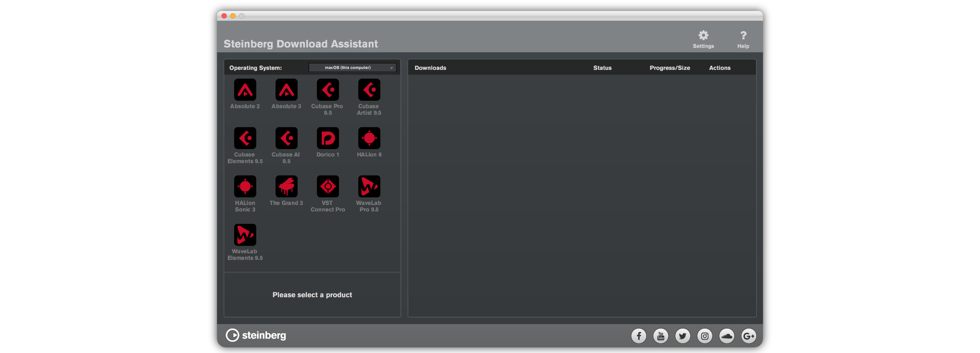Screen dimensions: 980x353
Task: Open Steinberg's SoundCloud icon
Action: (727, 336)
